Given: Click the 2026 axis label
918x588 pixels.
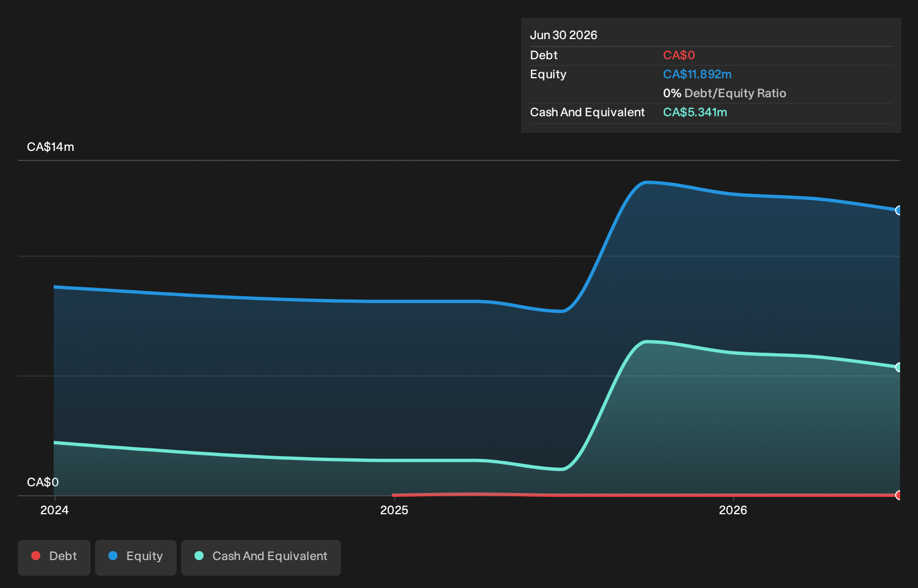Looking at the screenshot, I should pos(733,510).
